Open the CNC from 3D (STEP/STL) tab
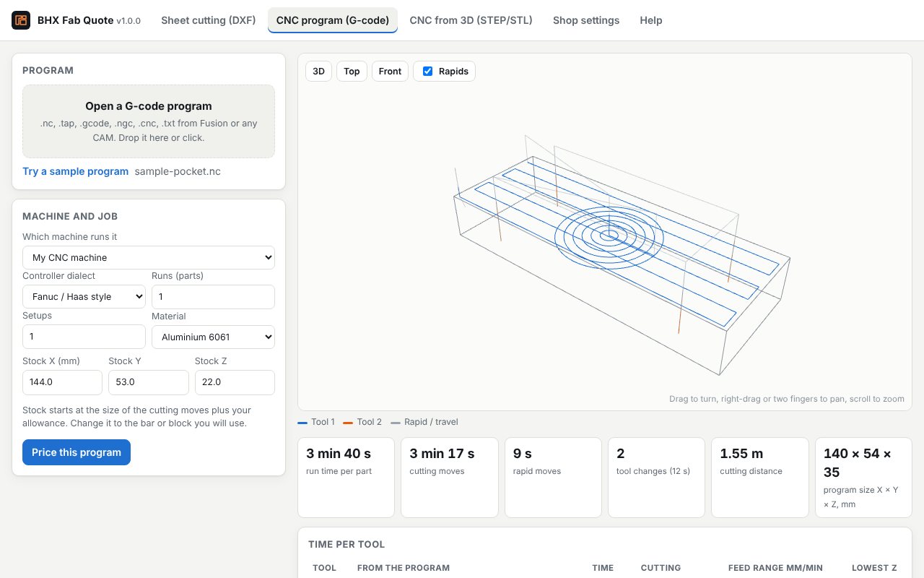The height and width of the screenshot is (578, 924). click(471, 20)
